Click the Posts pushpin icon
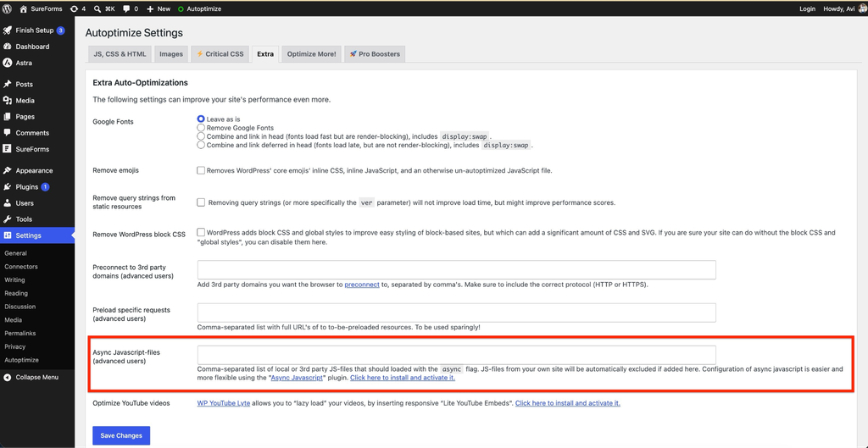 pos(7,84)
